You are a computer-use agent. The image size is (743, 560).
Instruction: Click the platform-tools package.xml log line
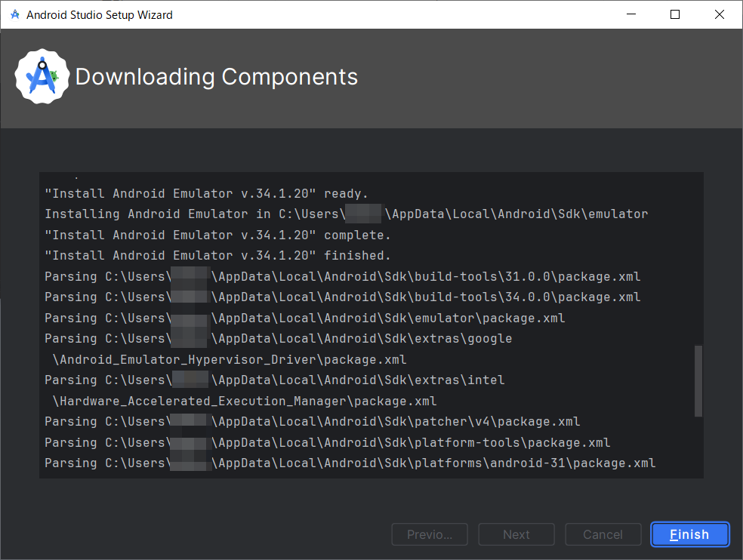pos(327,443)
